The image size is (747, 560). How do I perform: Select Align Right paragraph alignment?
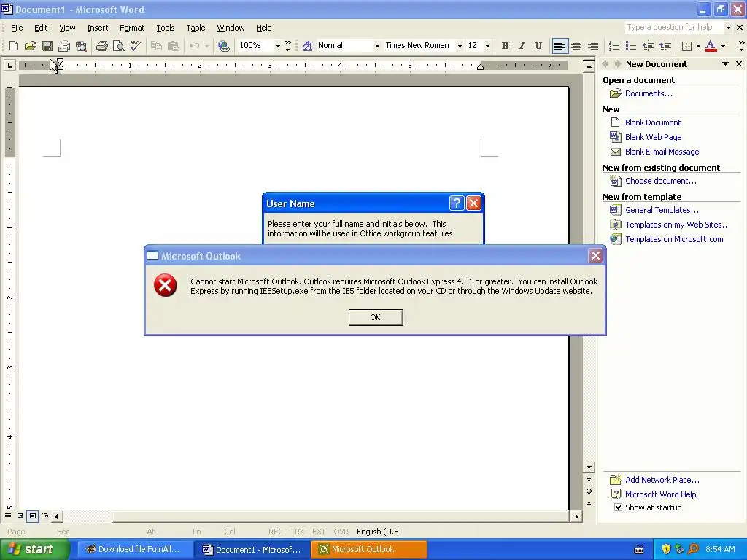(593, 46)
